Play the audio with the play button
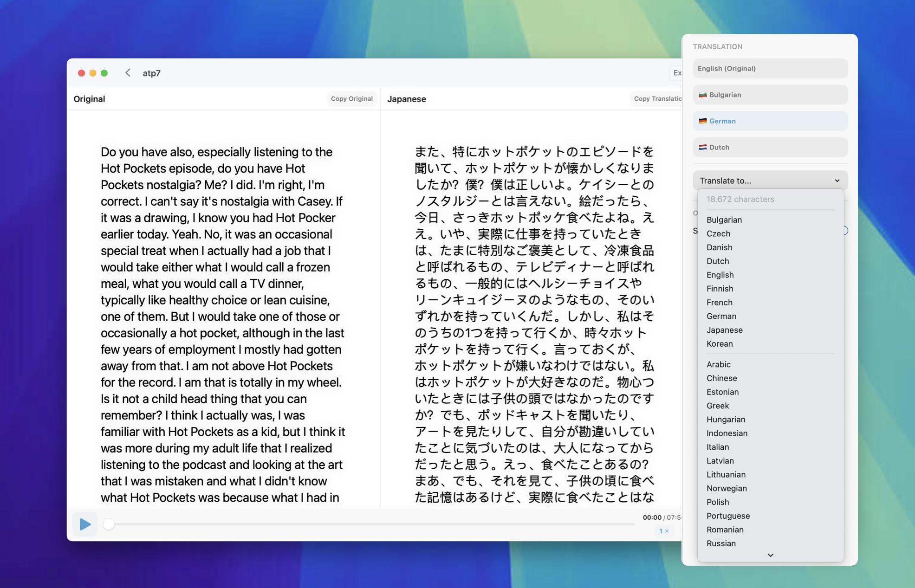This screenshot has width=915, height=588. 85,524
